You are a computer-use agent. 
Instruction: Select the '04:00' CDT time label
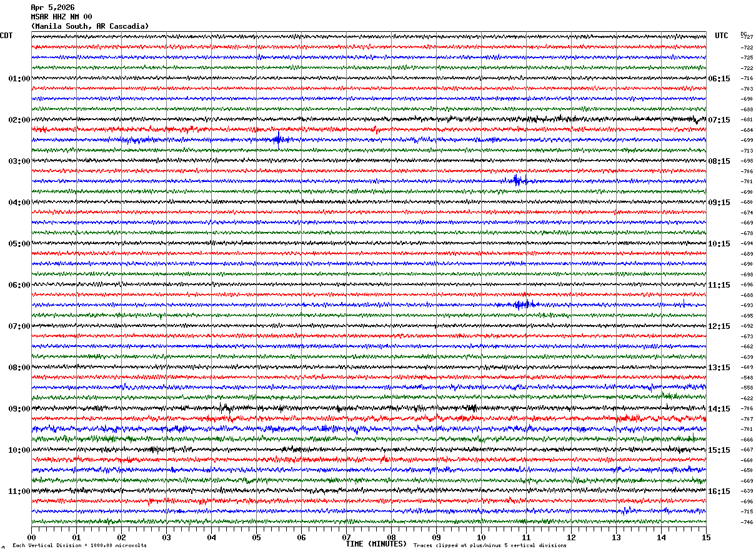[x=19, y=203]
